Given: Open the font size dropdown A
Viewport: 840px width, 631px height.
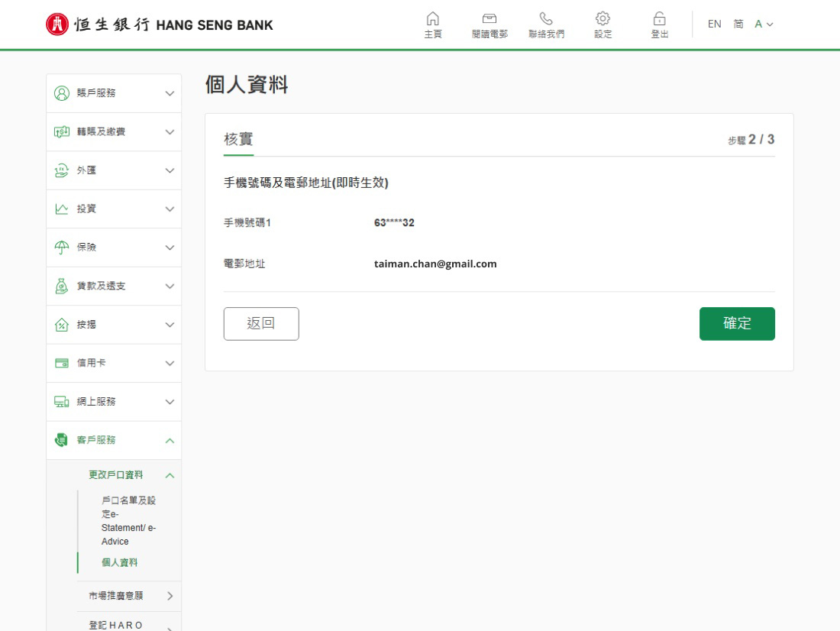Looking at the screenshot, I should tap(764, 24).
